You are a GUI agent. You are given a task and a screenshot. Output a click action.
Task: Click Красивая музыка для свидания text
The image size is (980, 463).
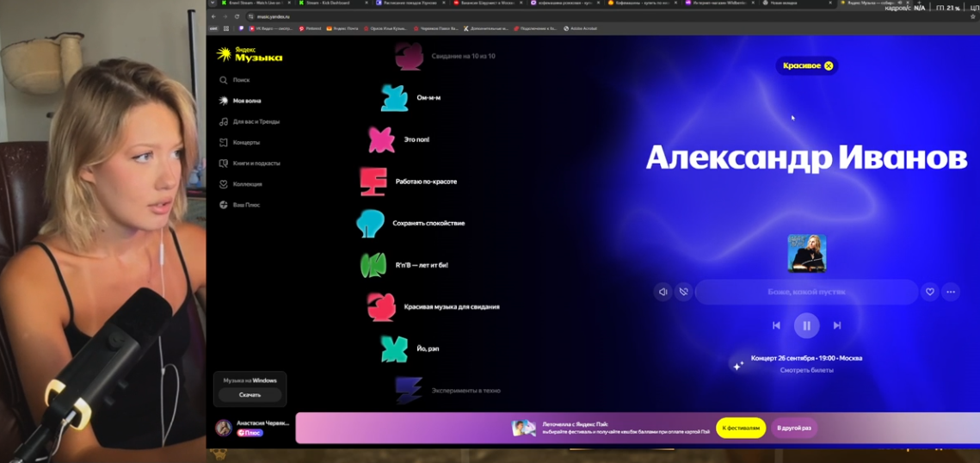(451, 307)
